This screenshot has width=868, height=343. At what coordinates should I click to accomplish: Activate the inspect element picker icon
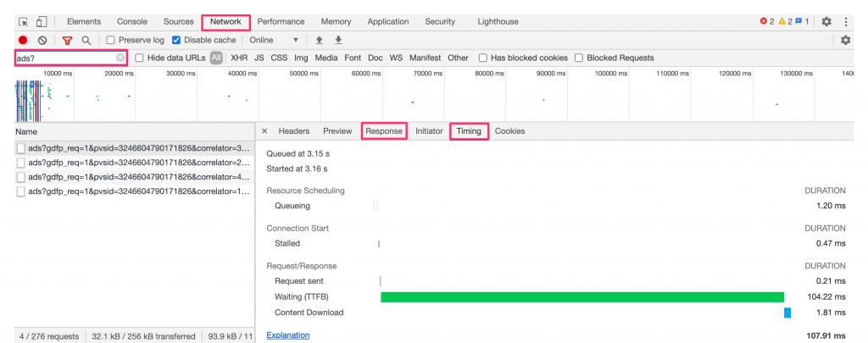23,22
